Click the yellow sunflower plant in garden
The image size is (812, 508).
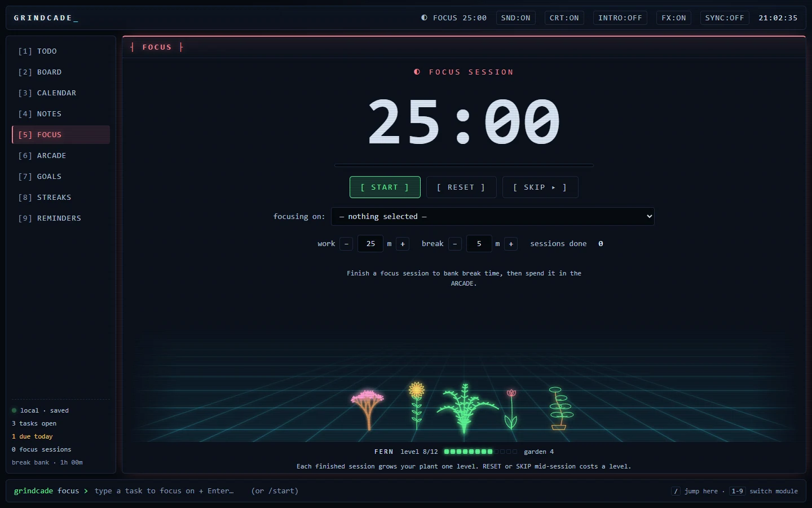click(417, 406)
